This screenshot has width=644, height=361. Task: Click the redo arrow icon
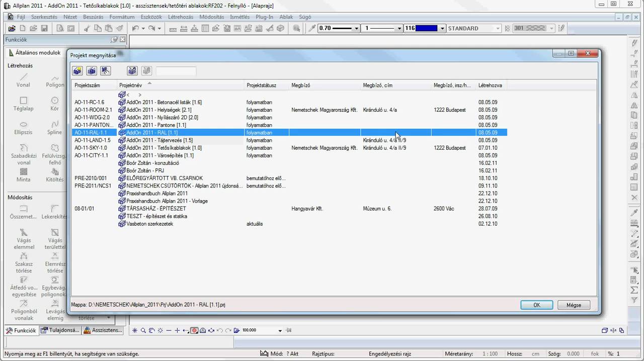pyautogui.click(x=151, y=29)
